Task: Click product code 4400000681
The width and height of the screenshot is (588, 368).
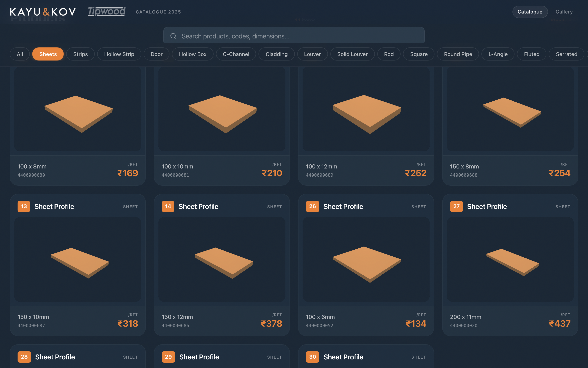Action: point(175,175)
